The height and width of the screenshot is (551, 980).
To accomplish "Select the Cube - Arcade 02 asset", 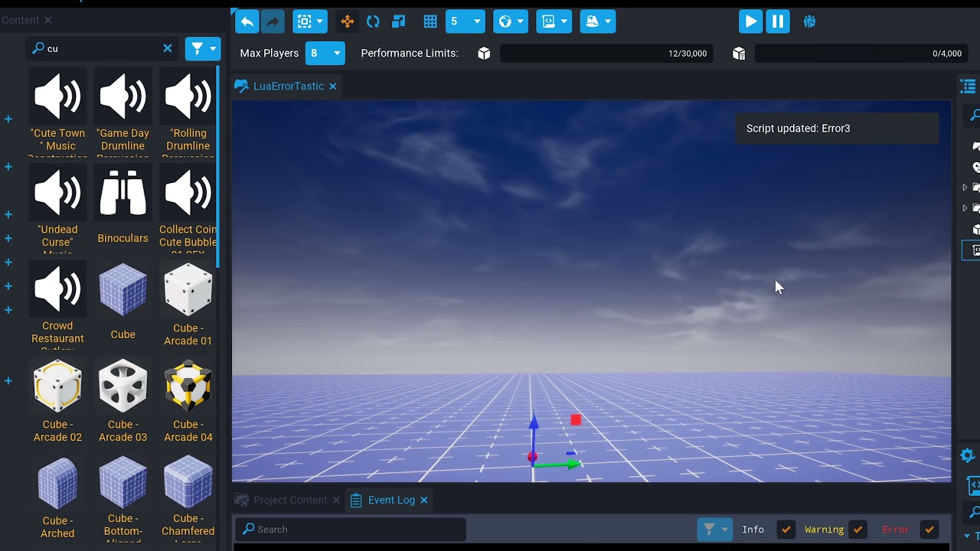I will coord(57,401).
